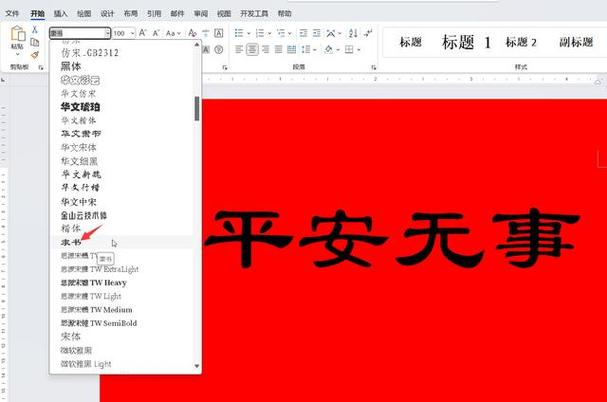Click the 平安无事 text in the document
Image resolution: width=607 pixels, height=402 pixels.
392,238
